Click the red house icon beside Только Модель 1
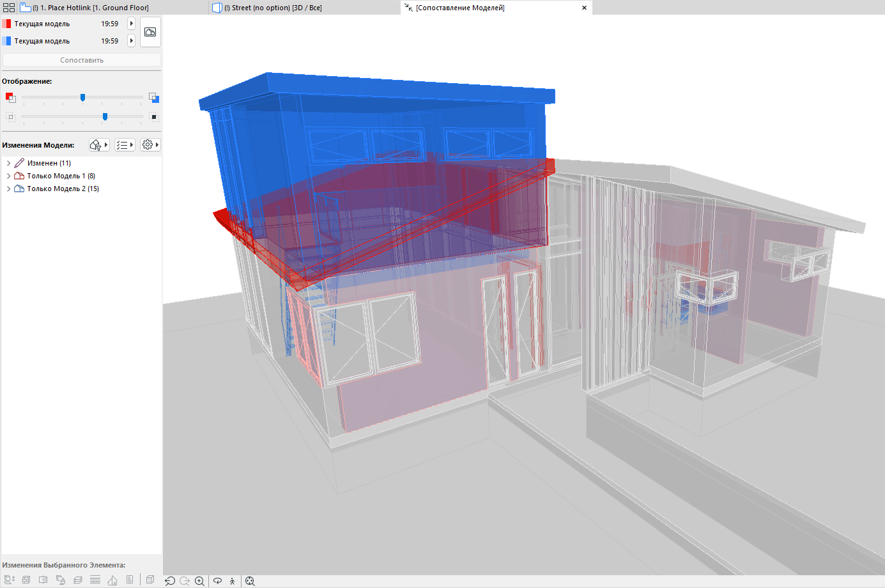The height and width of the screenshot is (588, 885). (x=19, y=176)
